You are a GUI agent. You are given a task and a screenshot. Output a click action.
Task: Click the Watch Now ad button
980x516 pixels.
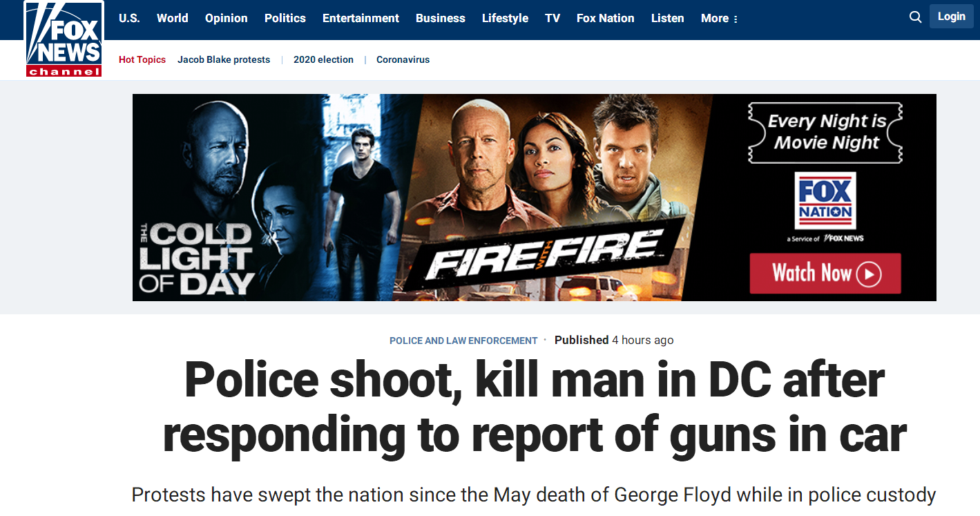825,274
